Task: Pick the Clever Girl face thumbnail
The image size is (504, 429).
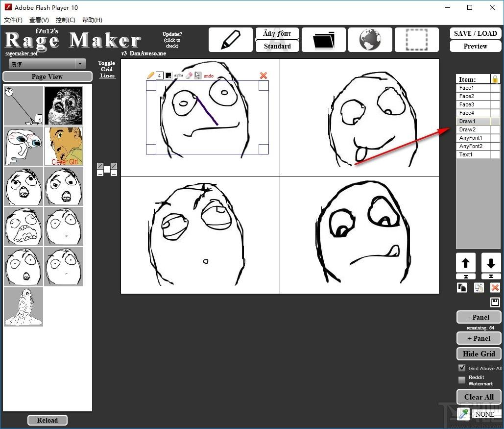Action: click(64, 146)
